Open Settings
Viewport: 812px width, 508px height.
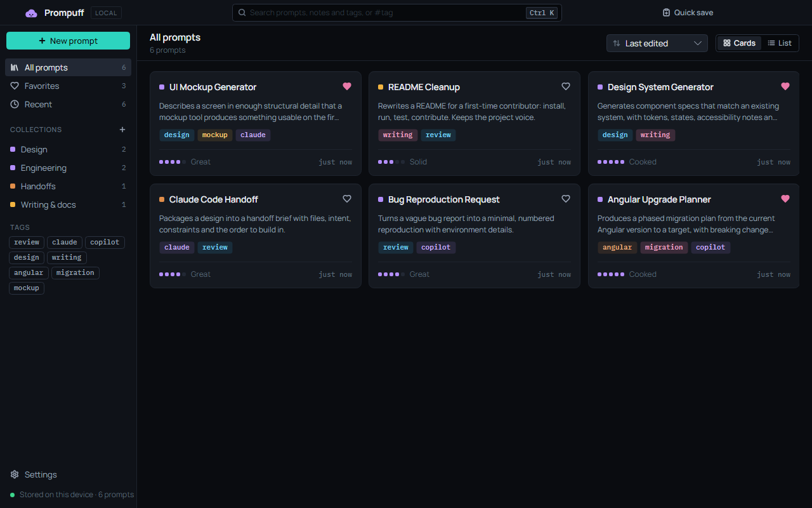[68, 474]
